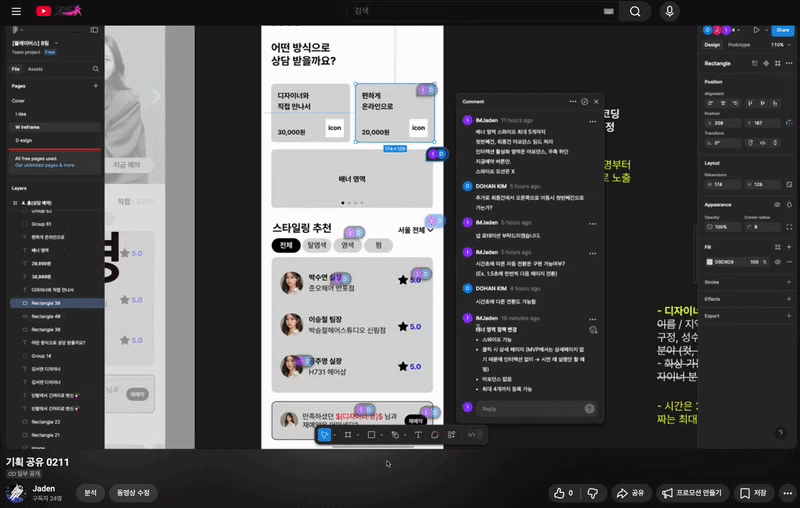Toggle Figma sidebar collapse icon

tap(94, 30)
